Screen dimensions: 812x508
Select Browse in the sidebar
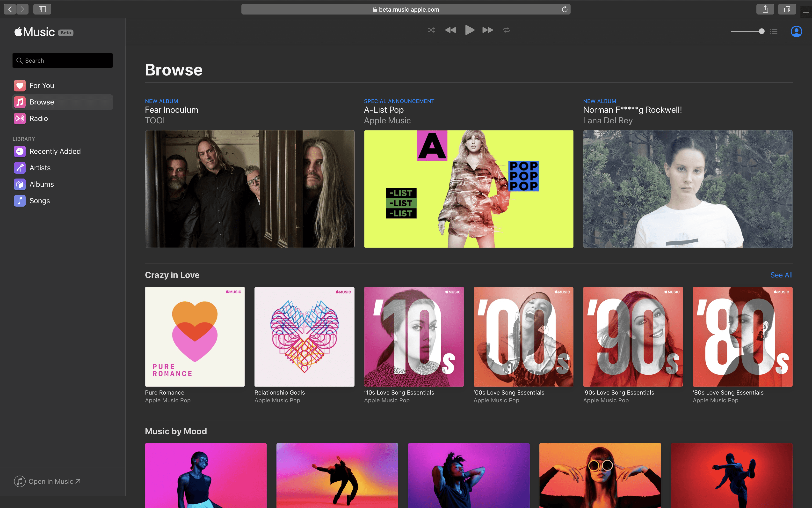click(x=62, y=102)
